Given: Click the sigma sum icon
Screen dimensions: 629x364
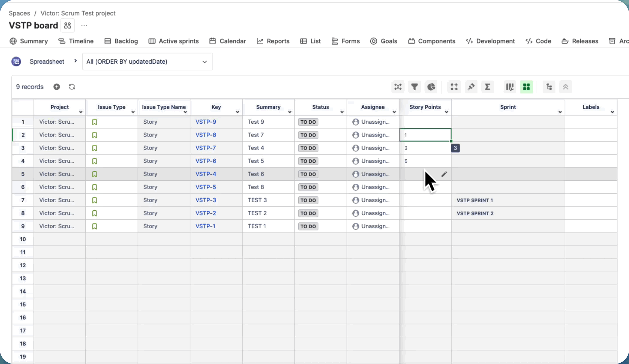Looking at the screenshot, I should [x=488, y=87].
